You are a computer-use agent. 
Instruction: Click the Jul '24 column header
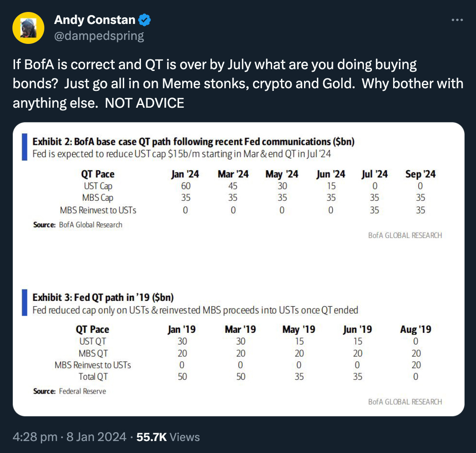(375, 174)
